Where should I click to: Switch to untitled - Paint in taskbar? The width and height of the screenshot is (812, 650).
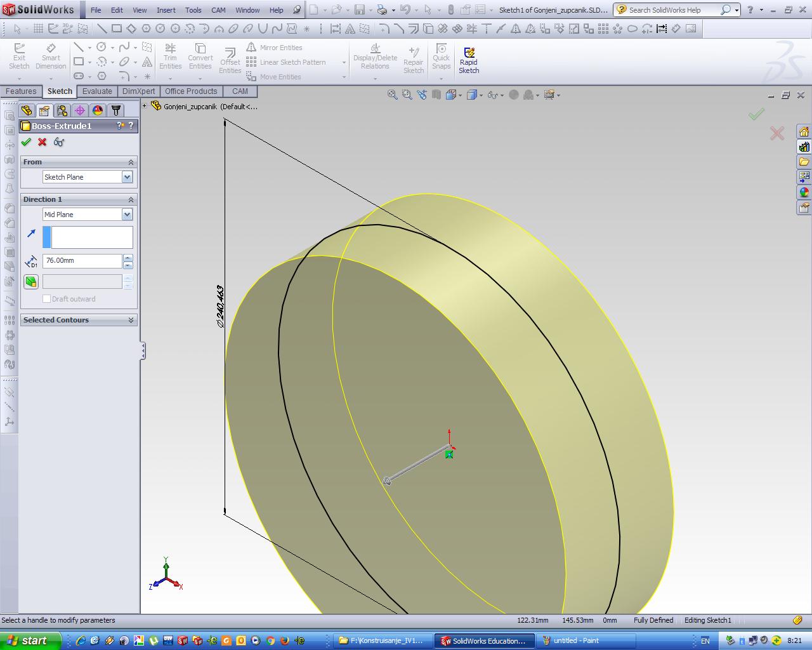pos(587,640)
